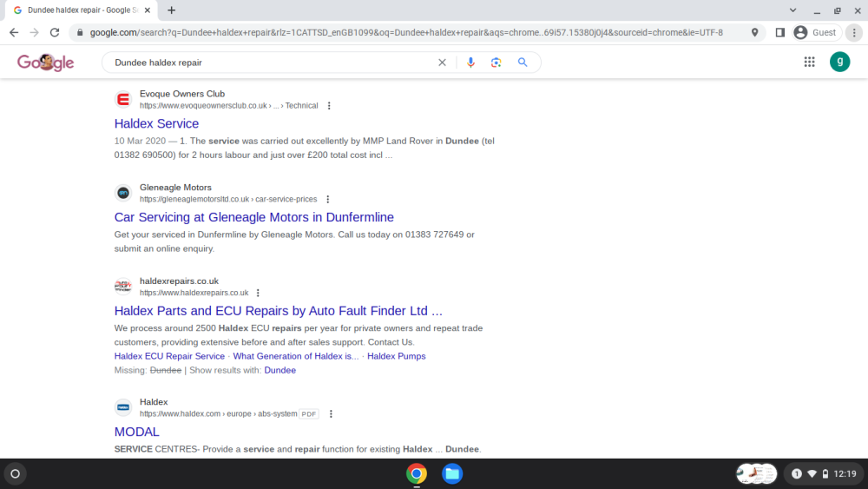The height and width of the screenshot is (489, 868).
Task: Open more options for Evoque Owners Club result
Action: click(329, 106)
